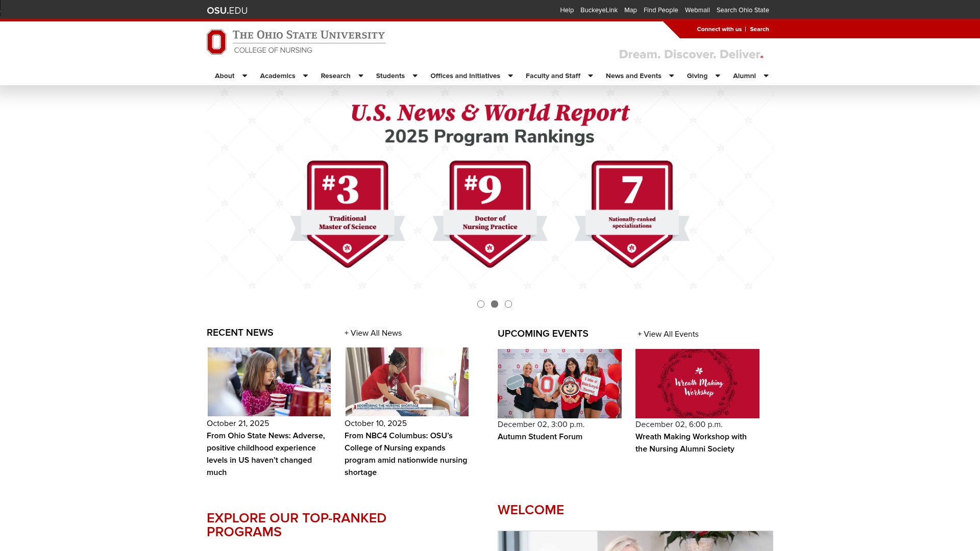
Task: Open the OSU.EDU link in top bar
Action: click(227, 10)
